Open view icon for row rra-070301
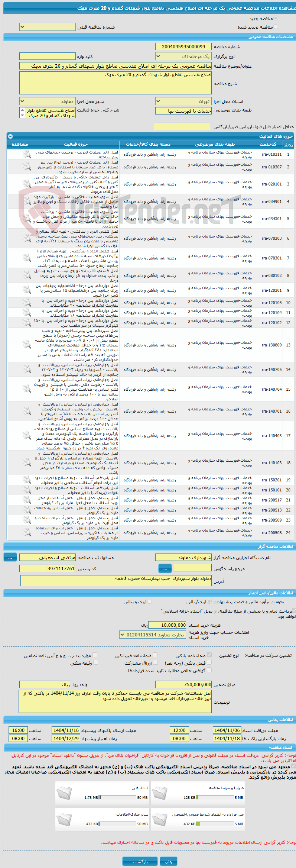This screenshot has width=296, height=868. (27, 258)
